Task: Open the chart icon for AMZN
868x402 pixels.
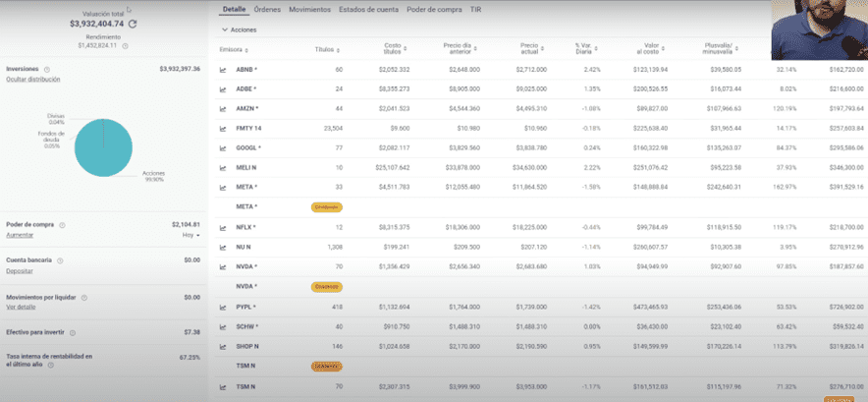Action: (224, 109)
